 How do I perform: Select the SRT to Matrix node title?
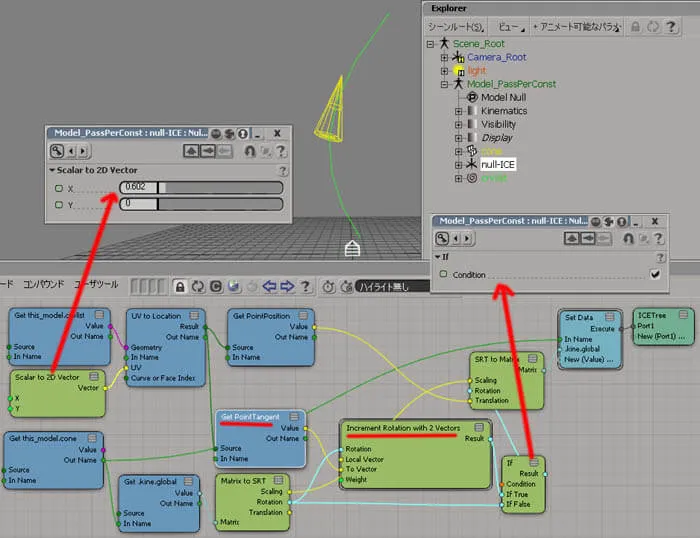(x=496, y=359)
